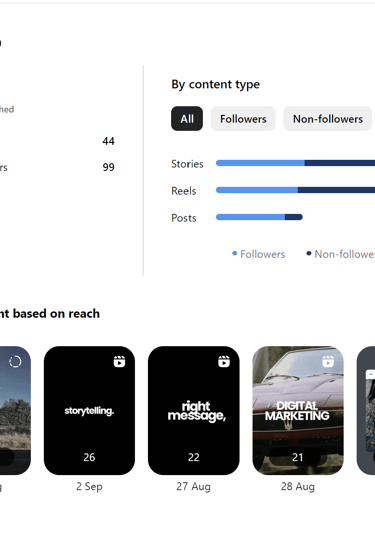Image resolution: width=375 pixels, height=534 pixels.
Task: Click the Followers legend item
Action: tap(259, 254)
